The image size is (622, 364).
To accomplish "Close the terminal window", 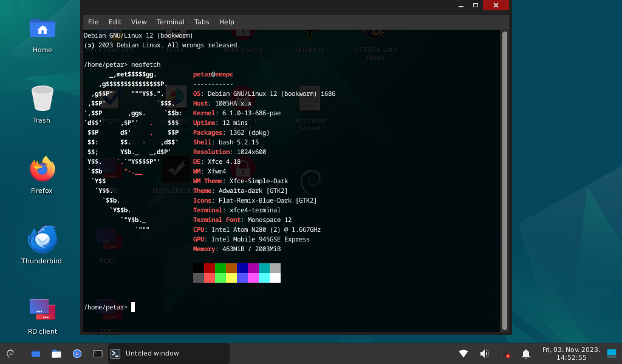I will (x=496, y=5).
